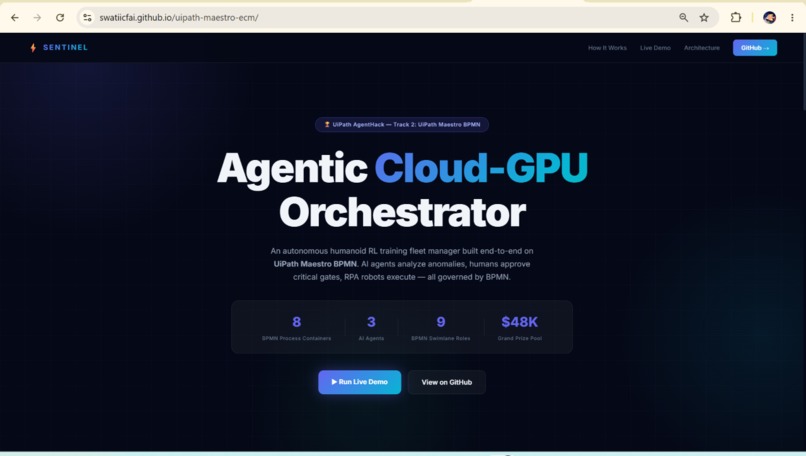Open the browser three-dot menu
Image resolution: width=806 pixels, height=456 pixels.
click(792, 17)
